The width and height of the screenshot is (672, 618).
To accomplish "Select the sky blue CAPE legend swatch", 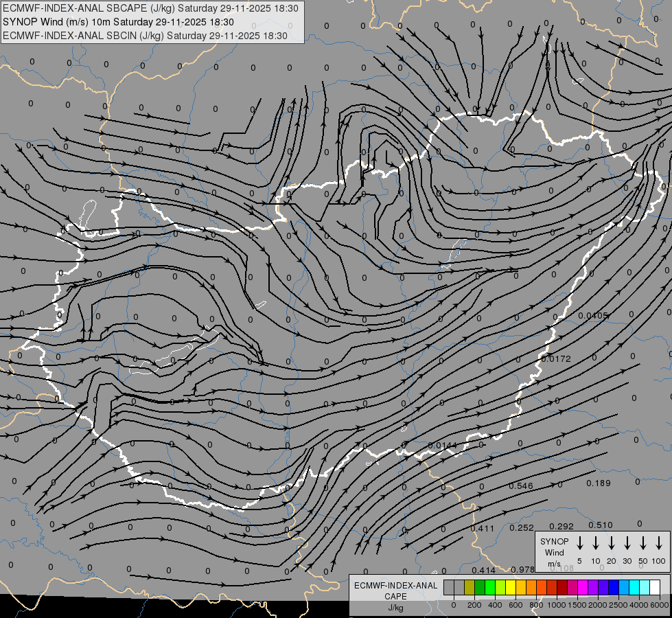I will [624, 587].
